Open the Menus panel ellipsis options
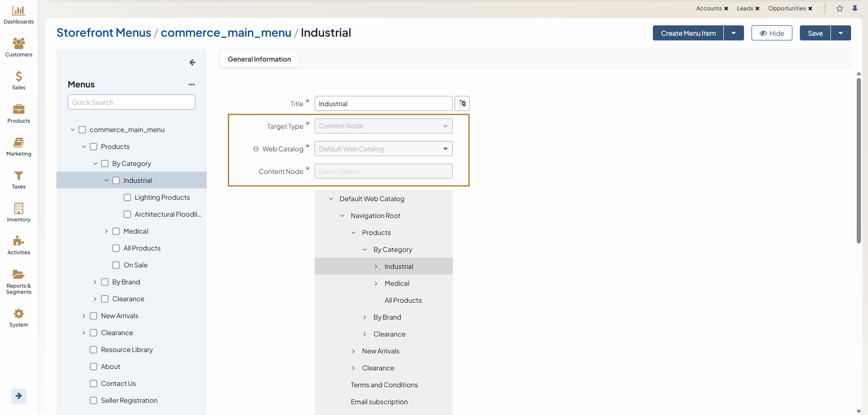The height and width of the screenshot is (415, 868). [x=192, y=85]
